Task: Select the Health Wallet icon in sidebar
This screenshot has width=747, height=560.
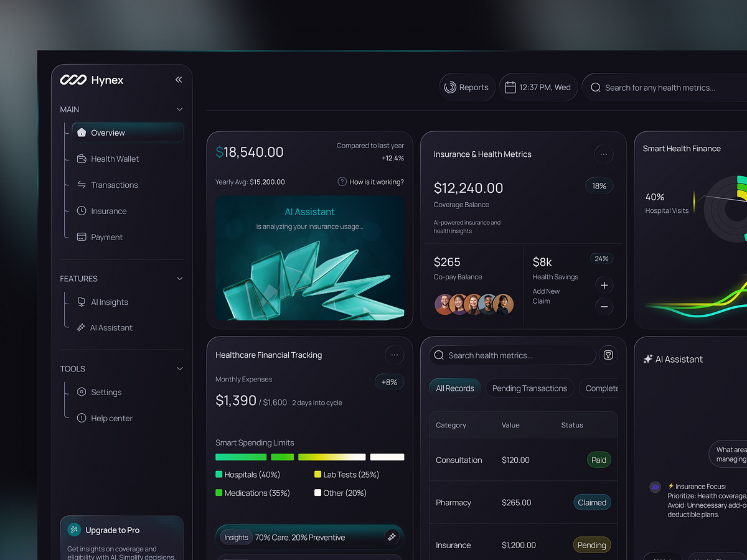Action: click(82, 159)
